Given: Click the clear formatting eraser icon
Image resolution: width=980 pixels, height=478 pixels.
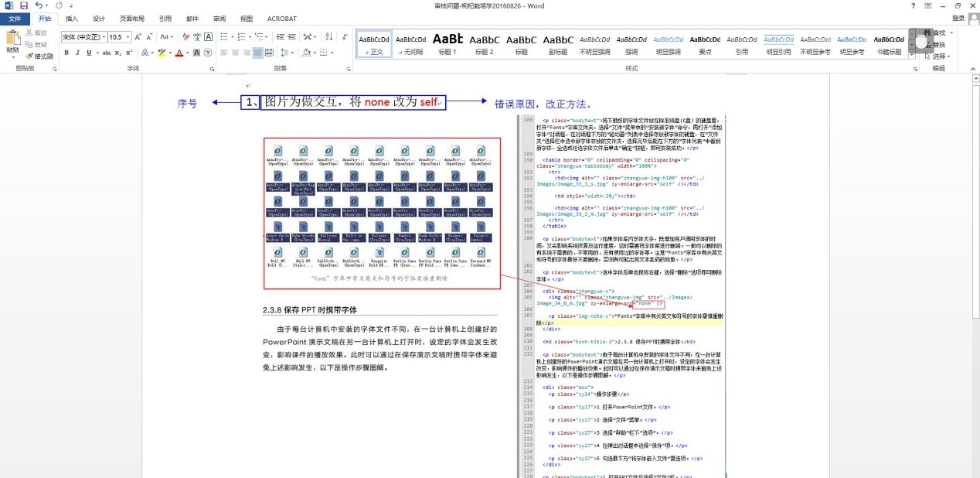Looking at the screenshot, I should click(x=185, y=36).
